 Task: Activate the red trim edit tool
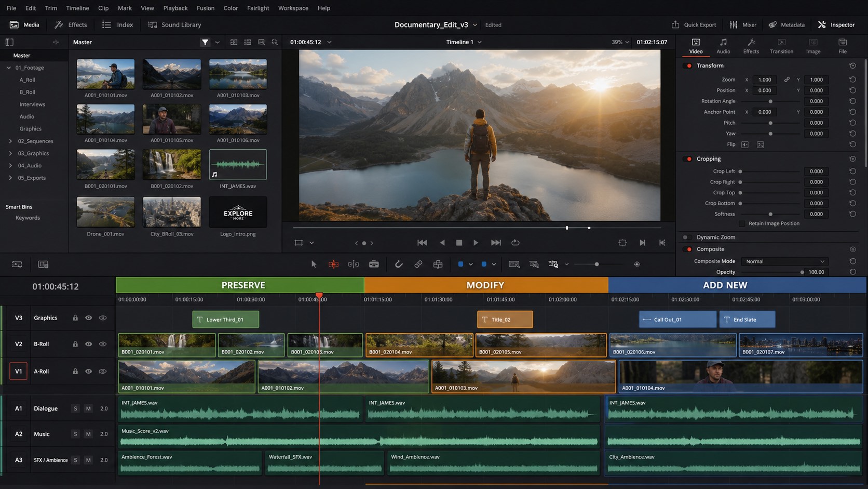click(x=333, y=264)
